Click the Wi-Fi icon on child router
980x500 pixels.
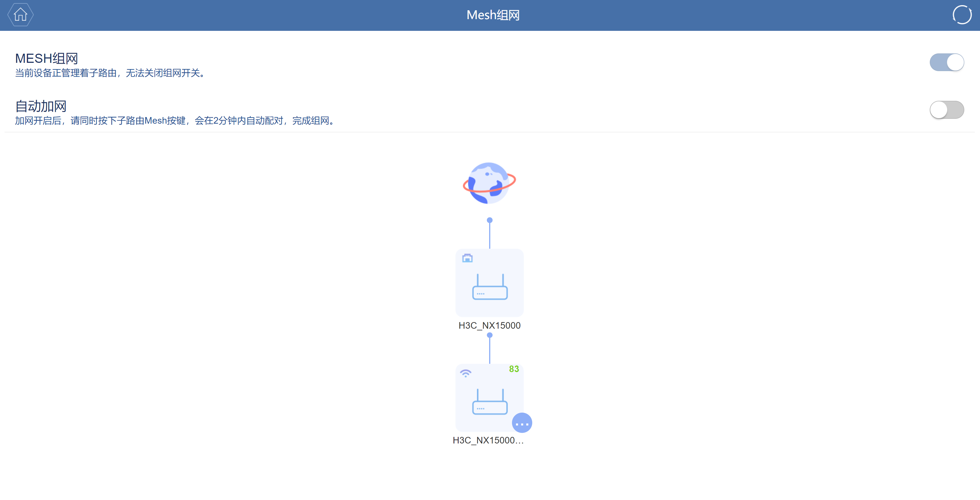click(x=466, y=373)
